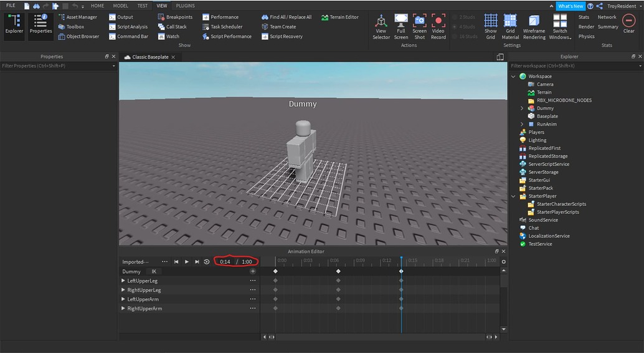
Task: Show the Output window
Action: tap(121, 17)
